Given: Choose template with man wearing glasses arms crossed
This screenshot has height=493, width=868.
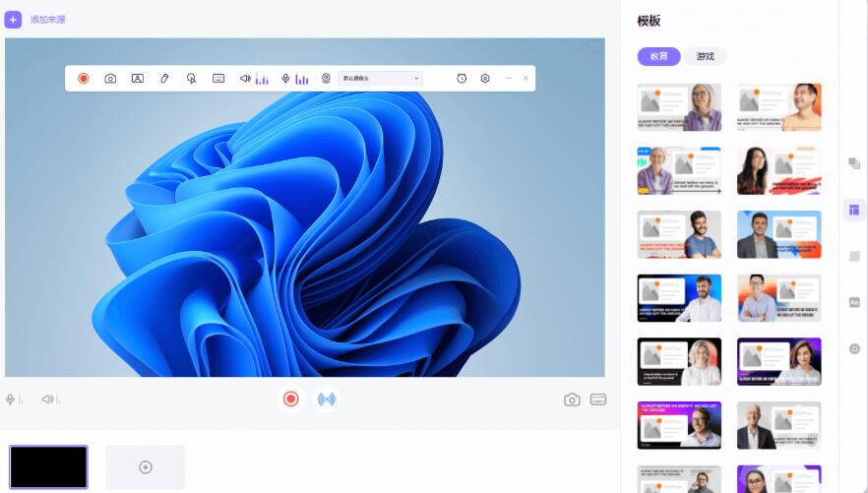Looking at the screenshot, I should [x=778, y=298].
